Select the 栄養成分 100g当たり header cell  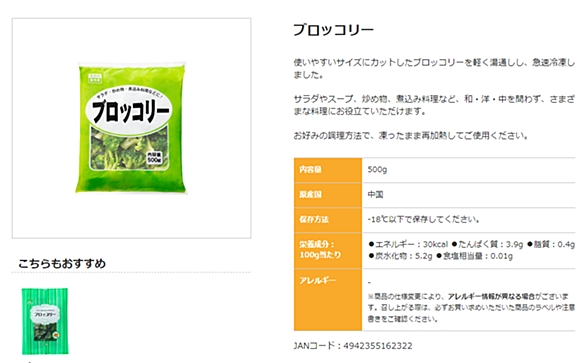(328, 250)
